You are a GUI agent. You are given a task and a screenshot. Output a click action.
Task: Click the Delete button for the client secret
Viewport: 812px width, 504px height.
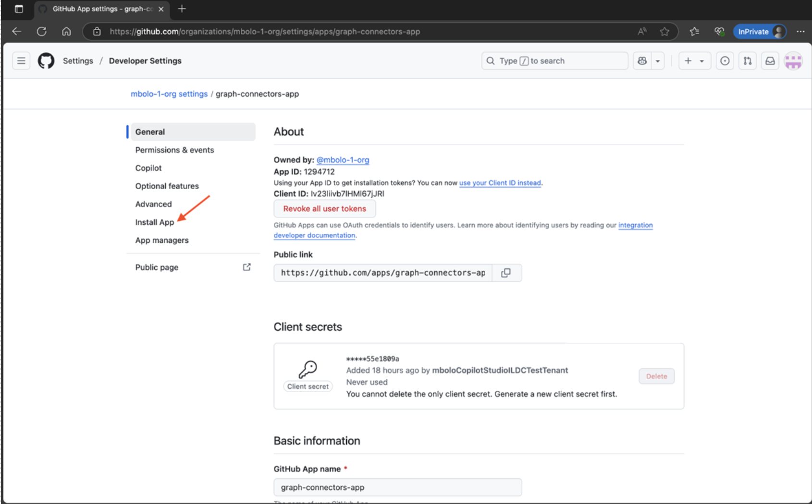click(x=656, y=376)
